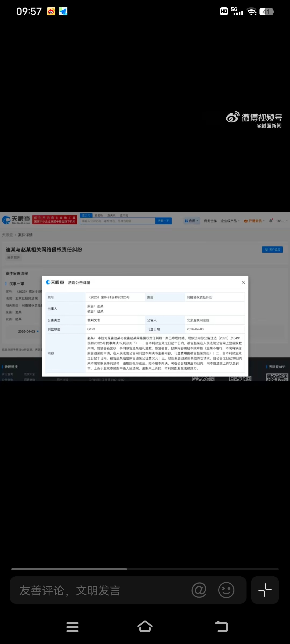This screenshot has width=290, height=644.
Task: Tap the Android home button
Action: (145, 627)
